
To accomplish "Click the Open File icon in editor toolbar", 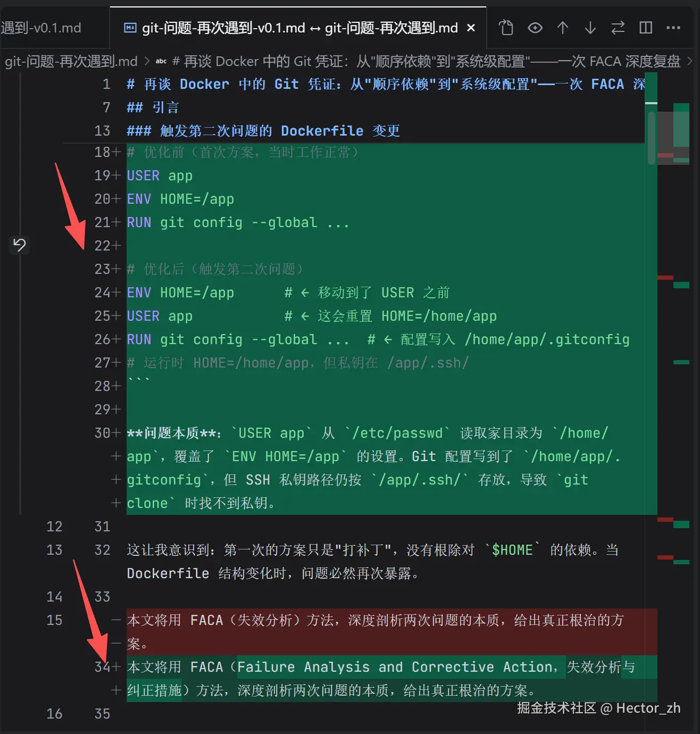I will click(x=506, y=28).
